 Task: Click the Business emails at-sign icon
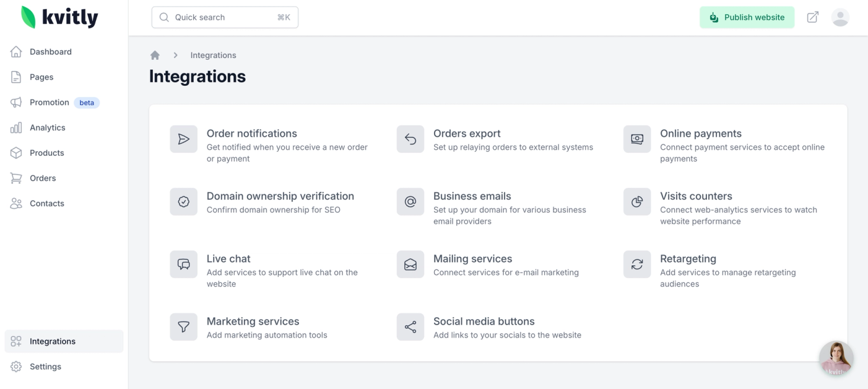pos(410,202)
